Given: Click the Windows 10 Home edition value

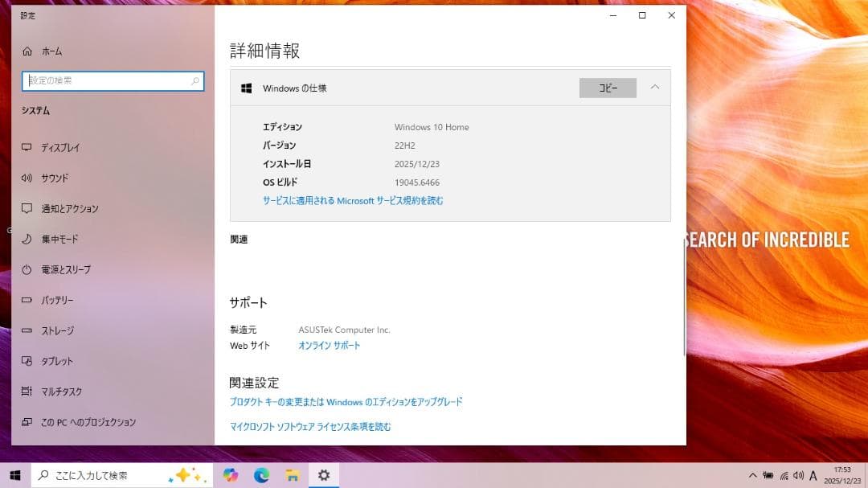Looking at the screenshot, I should point(432,127).
